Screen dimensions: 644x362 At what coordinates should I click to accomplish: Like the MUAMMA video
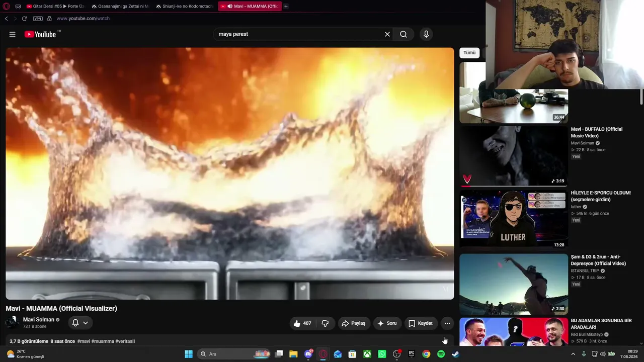tap(302, 323)
